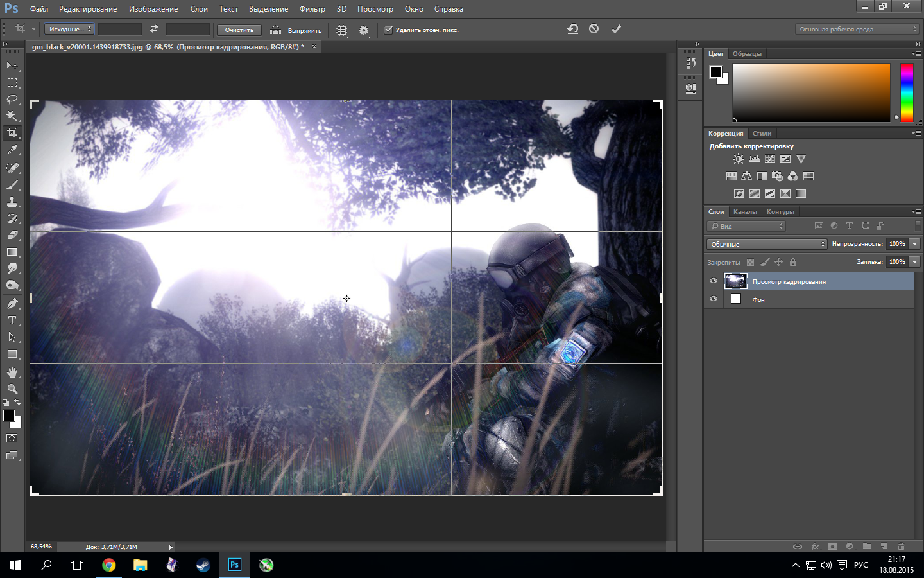924x578 pixels.
Task: Cancel the current crop operation
Action: (x=594, y=29)
